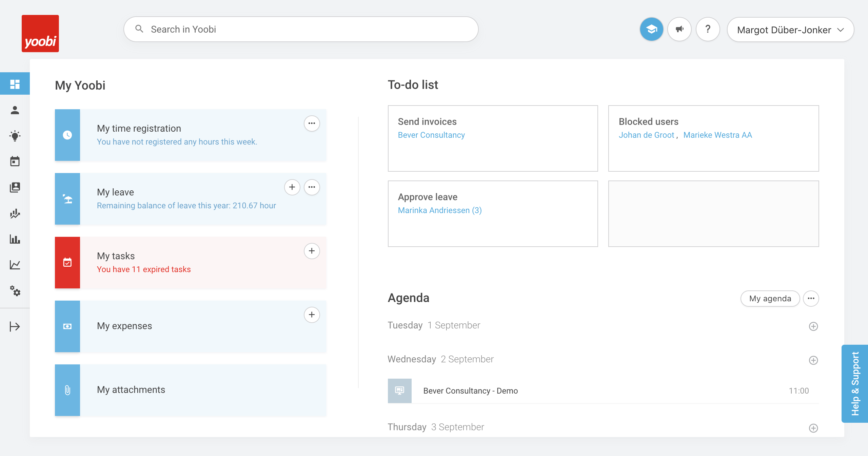Click the lightbulb icon in sidebar
The height and width of the screenshot is (456, 868).
[x=15, y=136]
